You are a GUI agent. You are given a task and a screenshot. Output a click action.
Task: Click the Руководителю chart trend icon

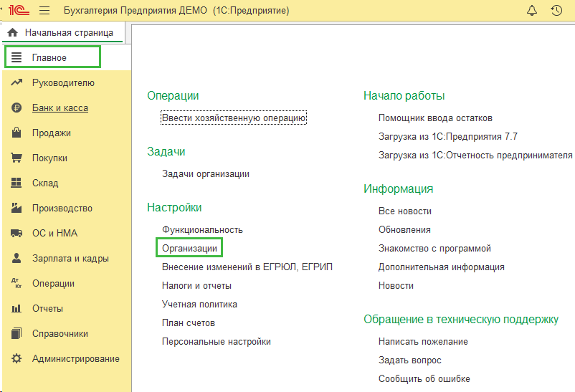16,82
